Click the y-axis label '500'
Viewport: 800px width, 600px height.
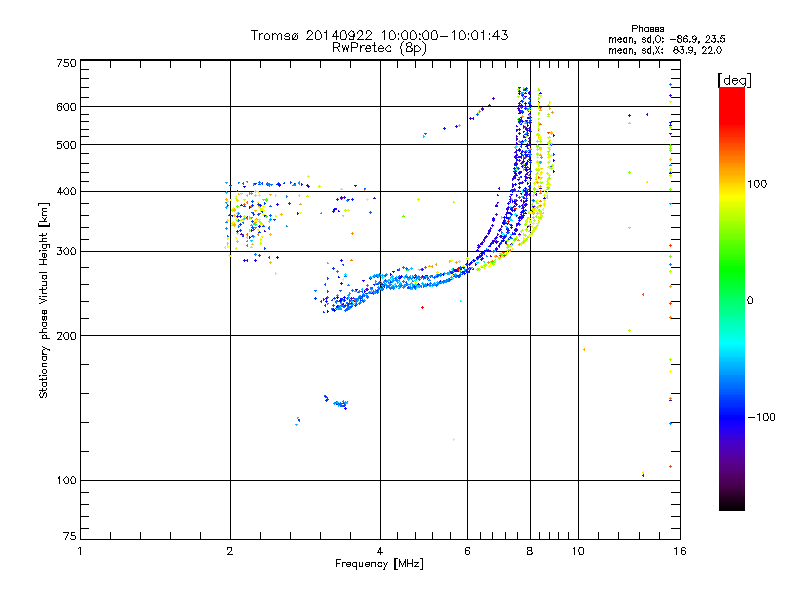(66, 145)
